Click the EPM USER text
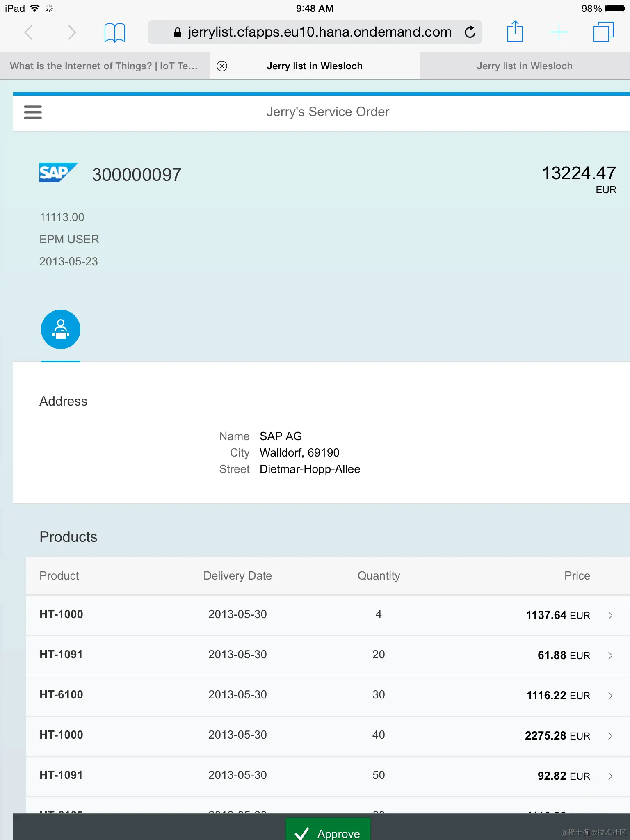Image resolution: width=630 pixels, height=840 pixels. [x=69, y=239]
